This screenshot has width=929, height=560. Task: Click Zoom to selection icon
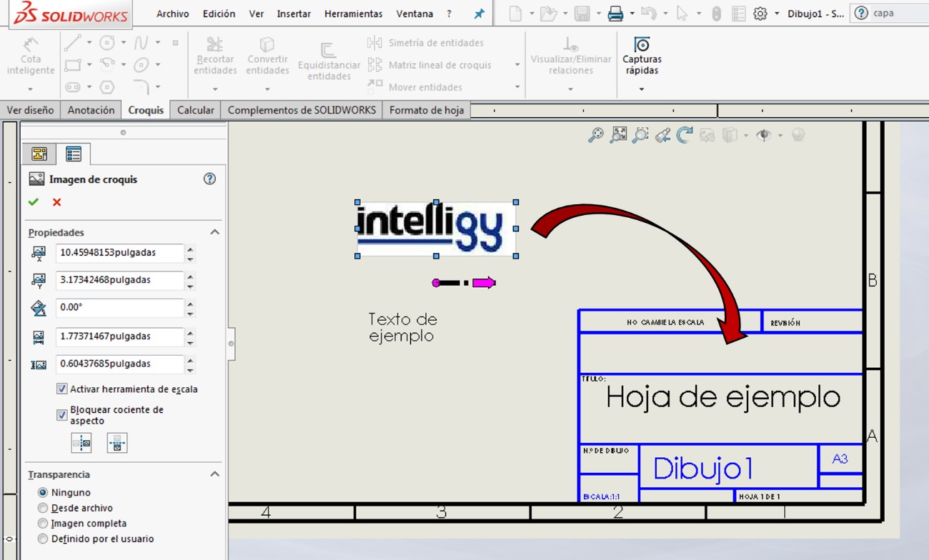click(x=640, y=135)
